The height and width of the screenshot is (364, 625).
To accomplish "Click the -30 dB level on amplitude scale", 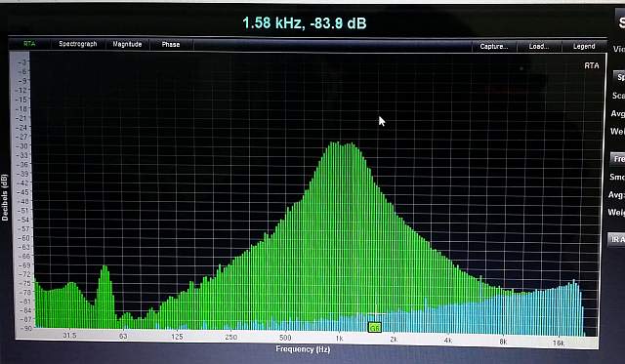I will click(22, 145).
